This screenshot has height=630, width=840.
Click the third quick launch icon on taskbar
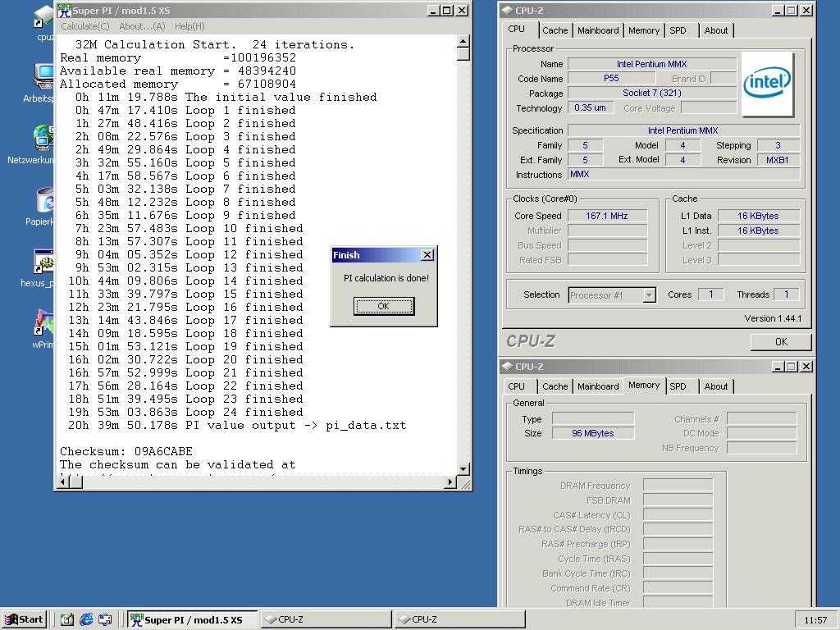tap(105, 620)
